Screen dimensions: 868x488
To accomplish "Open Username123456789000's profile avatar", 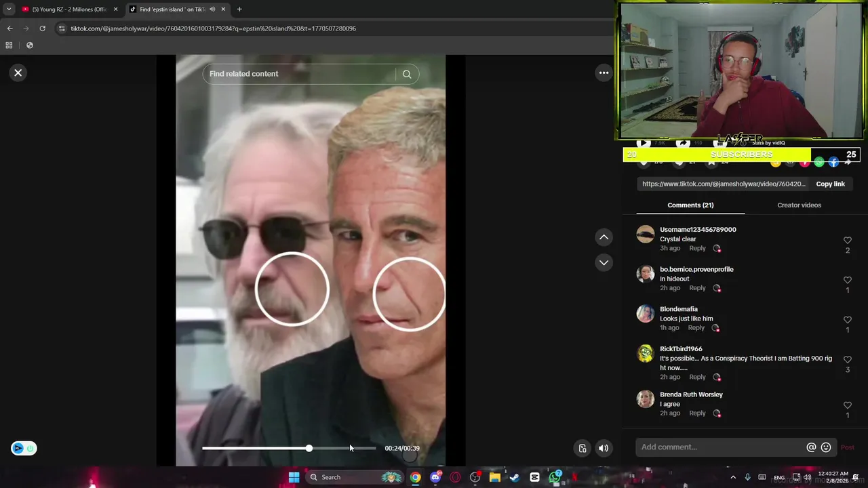I will coord(646,235).
